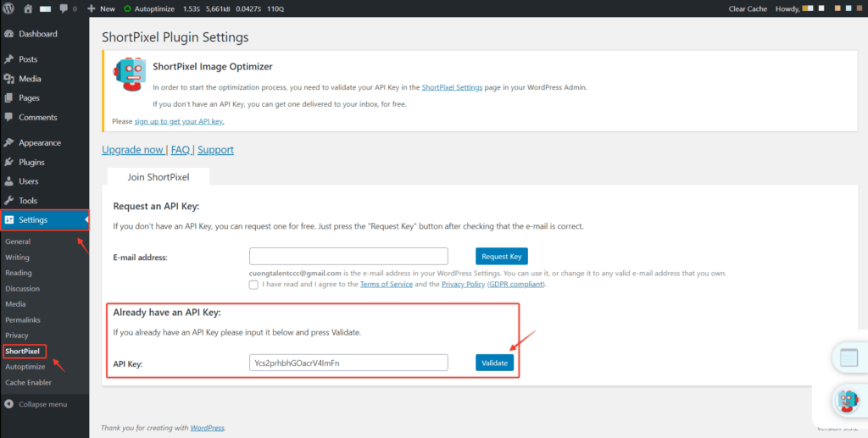Go to Permalinks settings
Screen dimensions: 868x438
(x=23, y=319)
